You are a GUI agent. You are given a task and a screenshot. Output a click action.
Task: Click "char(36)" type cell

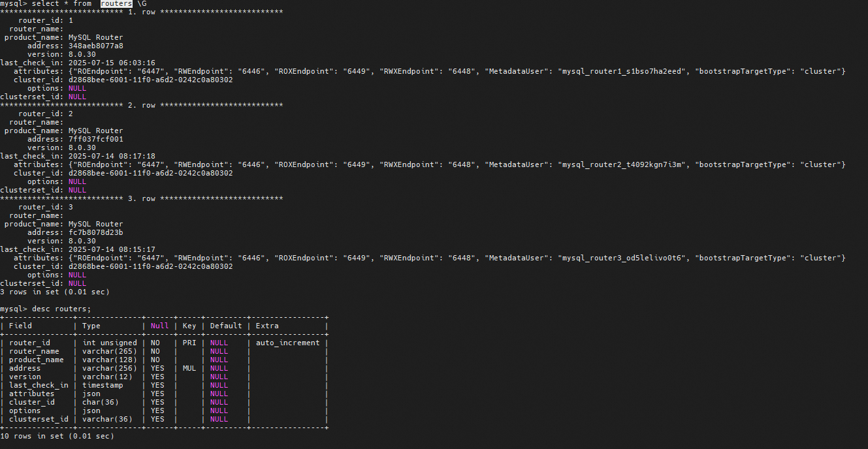[x=101, y=403]
